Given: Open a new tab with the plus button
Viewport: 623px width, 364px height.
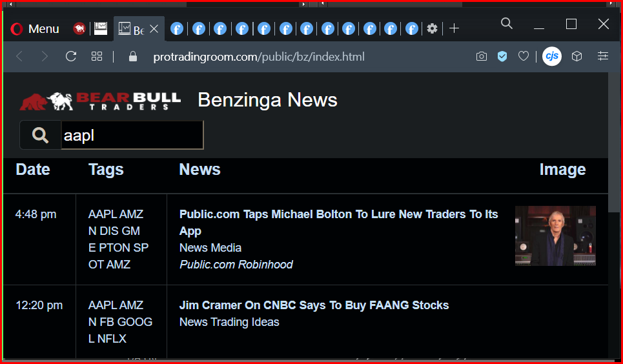Looking at the screenshot, I should pos(454,28).
